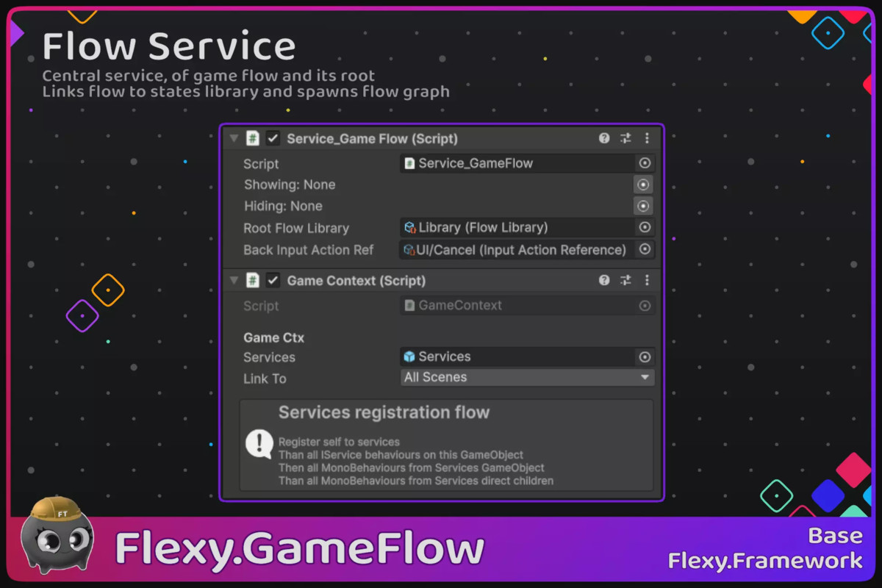Screen dimensions: 882x588
Task: Open Service_Game Flow component context menu
Action: pos(647,138)
